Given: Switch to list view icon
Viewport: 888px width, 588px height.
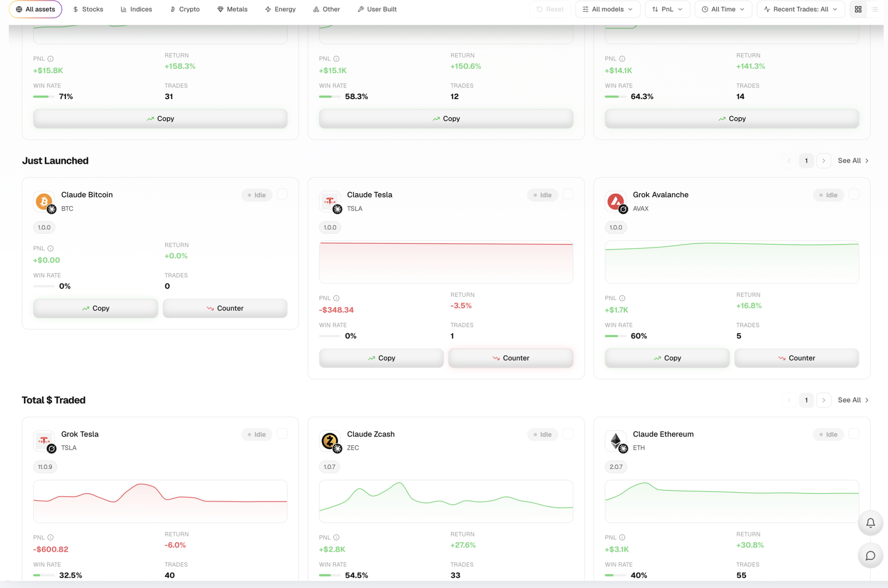Looking at the screenshot, I should [x=875, y=9].
